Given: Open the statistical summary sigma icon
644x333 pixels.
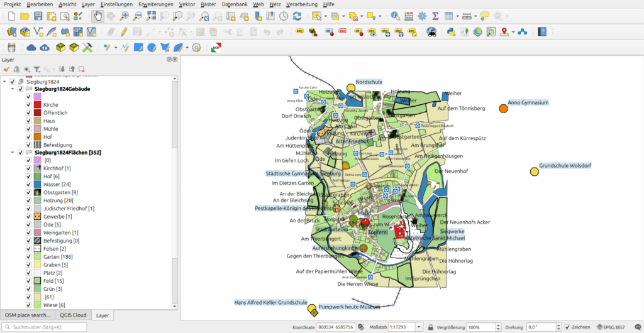Looking at the screenshot, I should [436, 16].
